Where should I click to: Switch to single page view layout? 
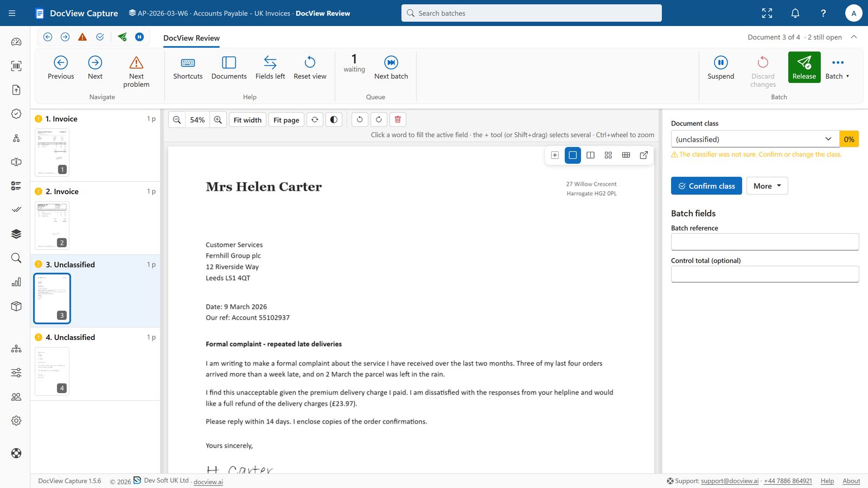(572, 155)
